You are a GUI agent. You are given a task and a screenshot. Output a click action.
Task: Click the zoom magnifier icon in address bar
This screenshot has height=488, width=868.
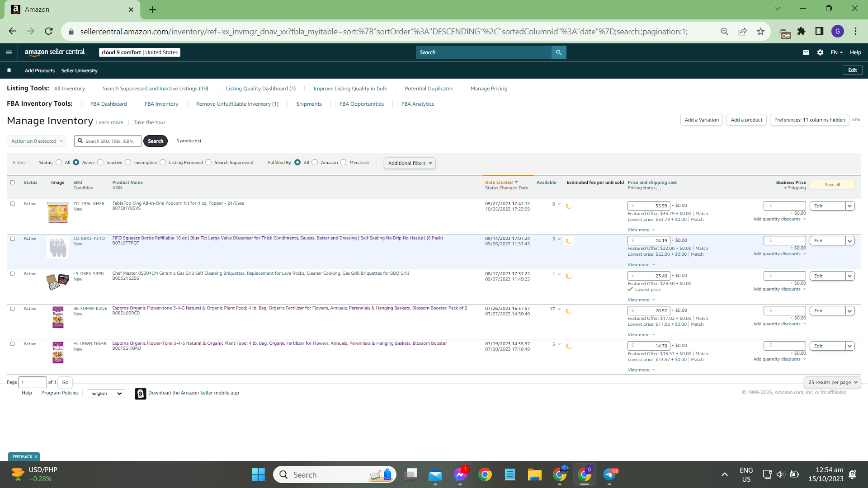click(724, 31)
